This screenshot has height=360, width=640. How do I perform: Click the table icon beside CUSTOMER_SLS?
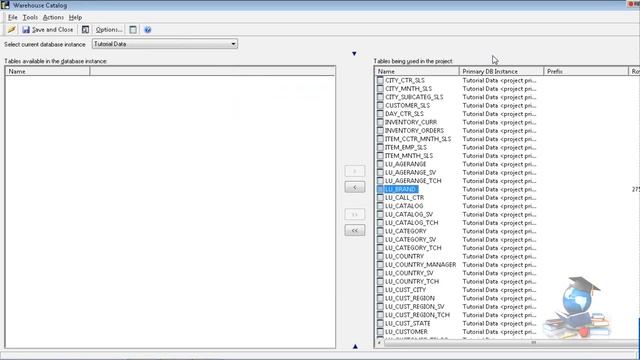click(380, 105)
